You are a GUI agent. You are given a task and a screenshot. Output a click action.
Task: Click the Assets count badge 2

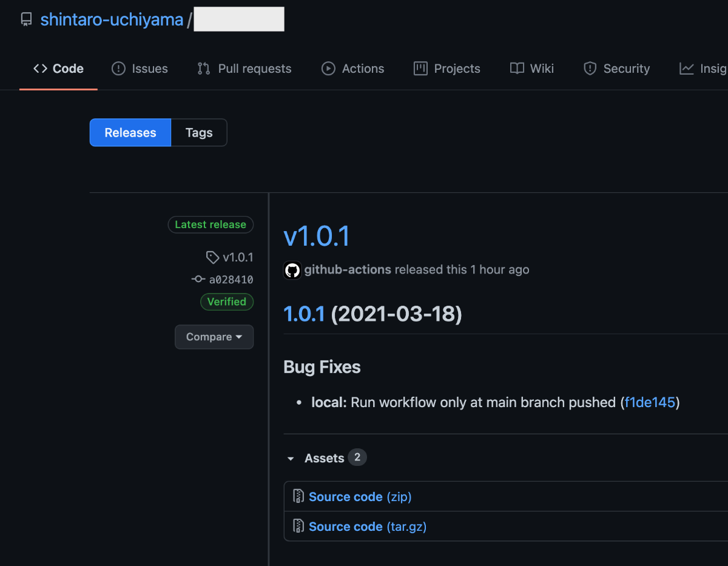(357, 457)
